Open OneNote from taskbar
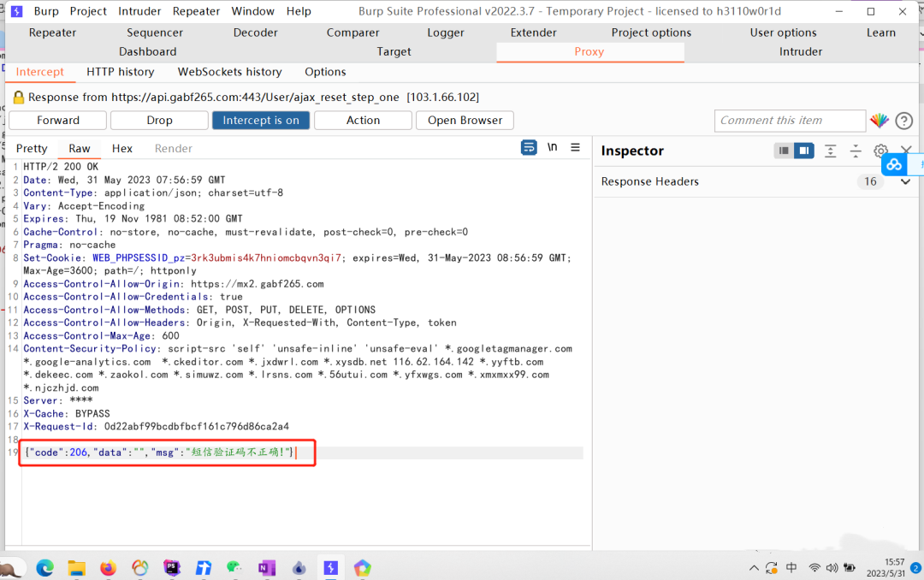The height and width of the screenshot is (580, 924). pos(266,568)
